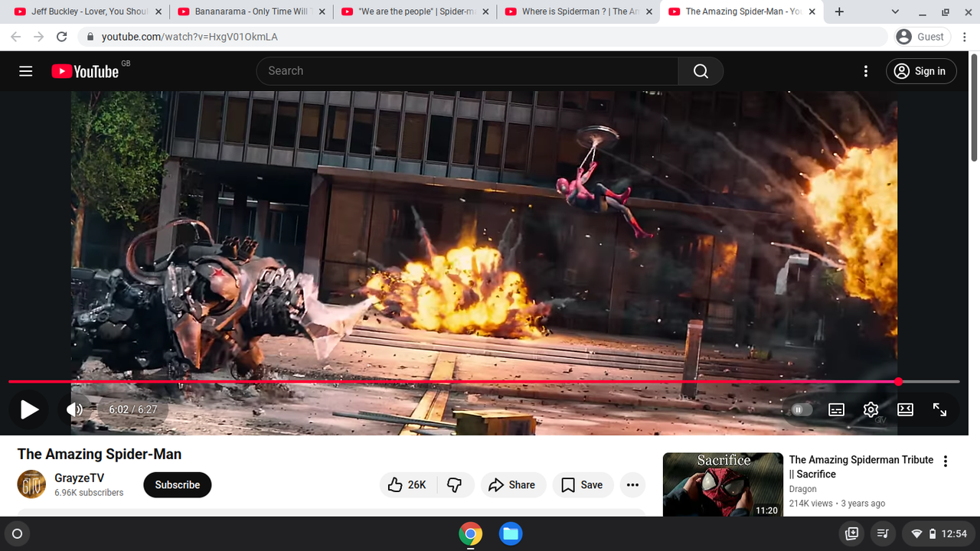Image resolution: width=980 pixels, height=551 pixels.
Task: Like the video with 26K likes
Action: pos(407,484)
